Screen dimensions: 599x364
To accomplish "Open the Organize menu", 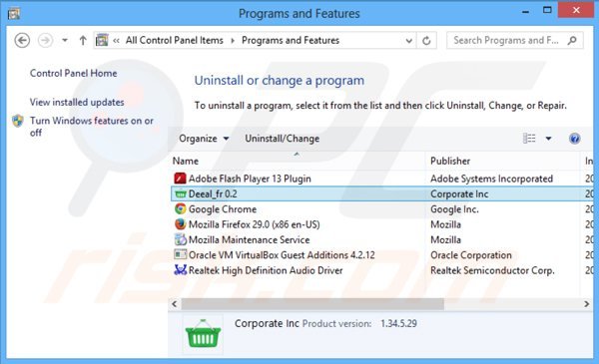I will click(204, 139).
